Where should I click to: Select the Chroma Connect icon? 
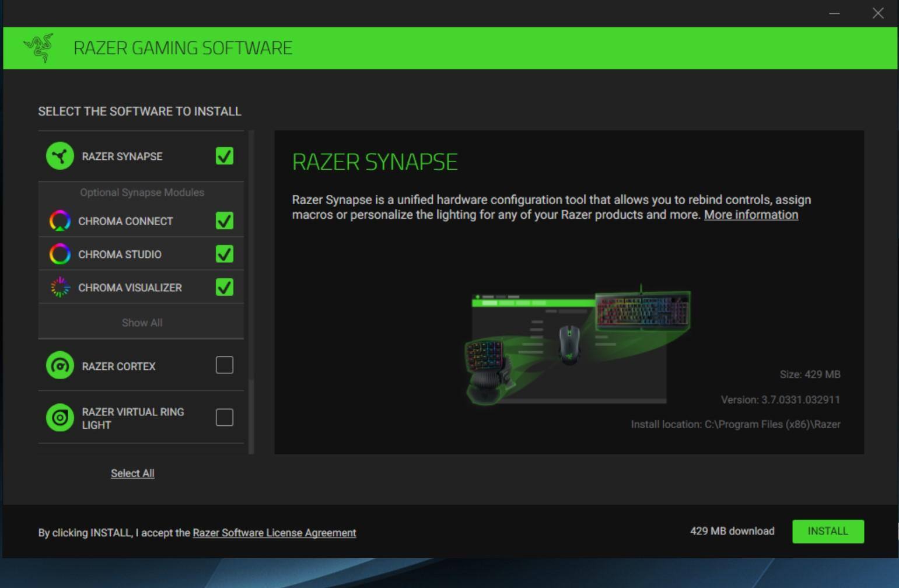pyautogui.click(x=59, y=220)
